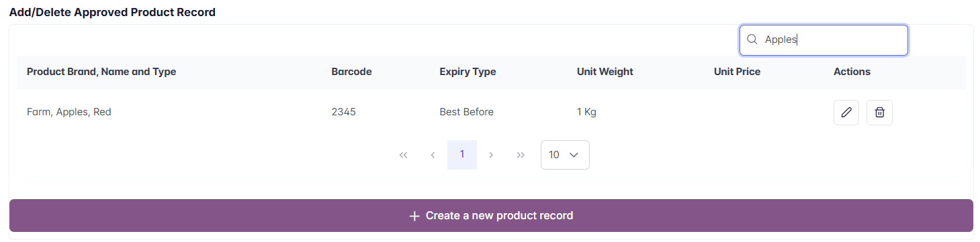
Task: Sort by Product Brand, Name and Type
Action: 101,72
